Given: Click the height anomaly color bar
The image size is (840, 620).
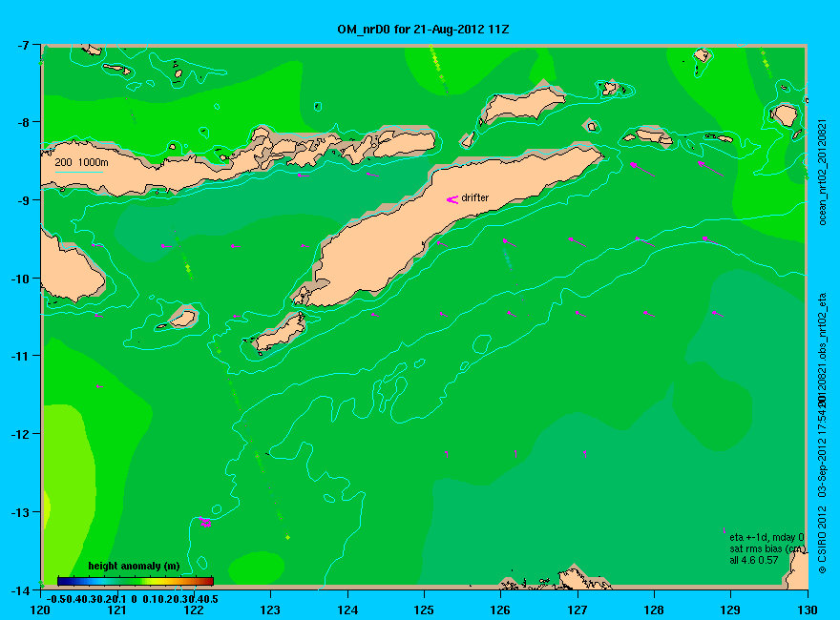Looking at the screenshot, I should (x=136, y=581).
